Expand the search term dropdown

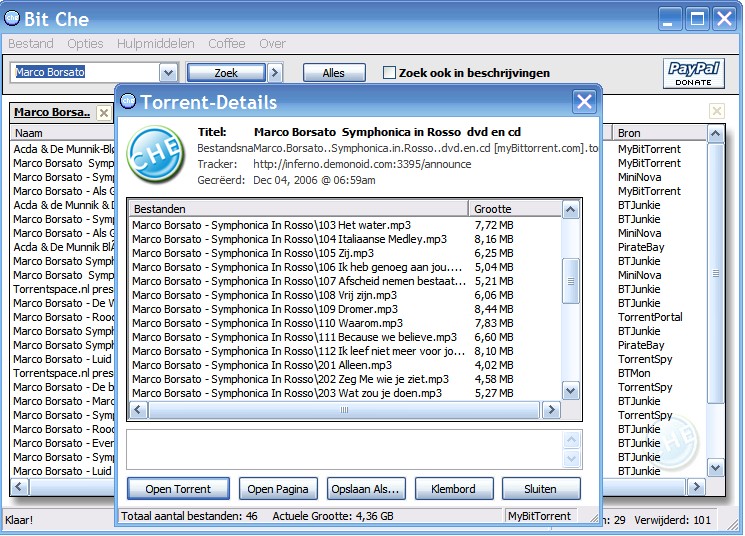(168, 73)
